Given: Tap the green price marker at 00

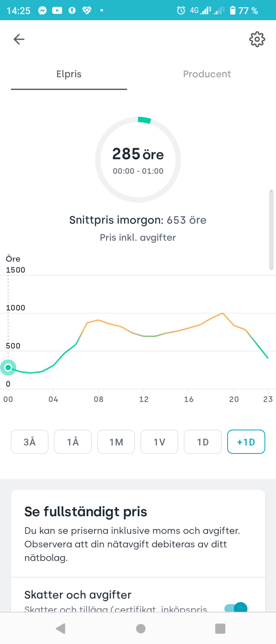Looking at the screenshot, I should (x=8, y=367).
